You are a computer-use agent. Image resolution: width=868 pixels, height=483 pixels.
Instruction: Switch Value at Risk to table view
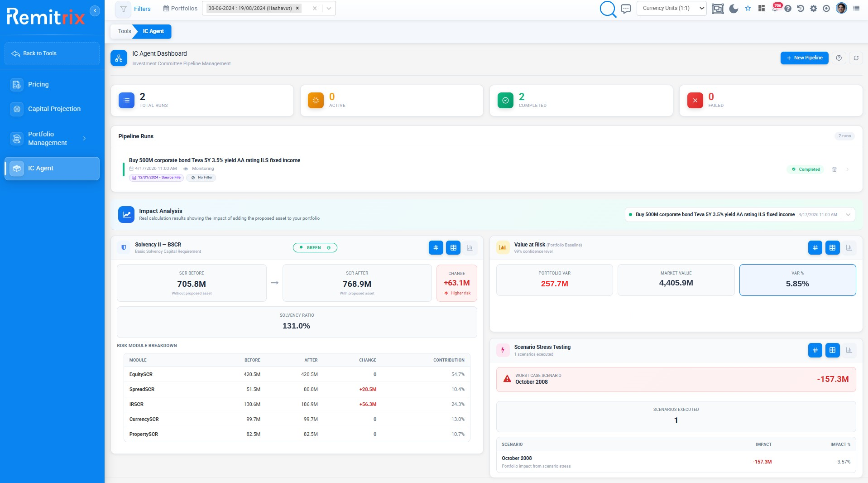[832, 248]
